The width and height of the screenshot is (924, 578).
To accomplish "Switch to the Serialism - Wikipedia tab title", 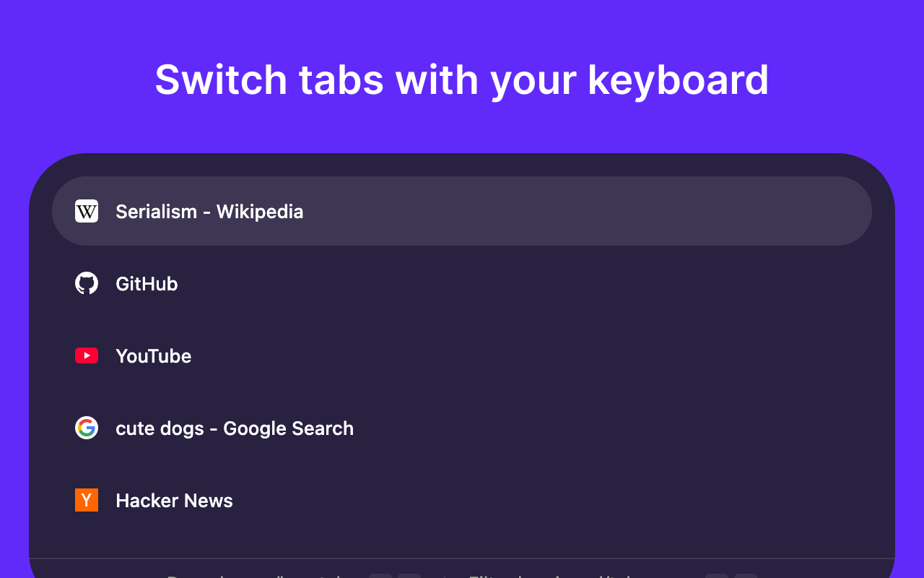I will tap(209, 212).
